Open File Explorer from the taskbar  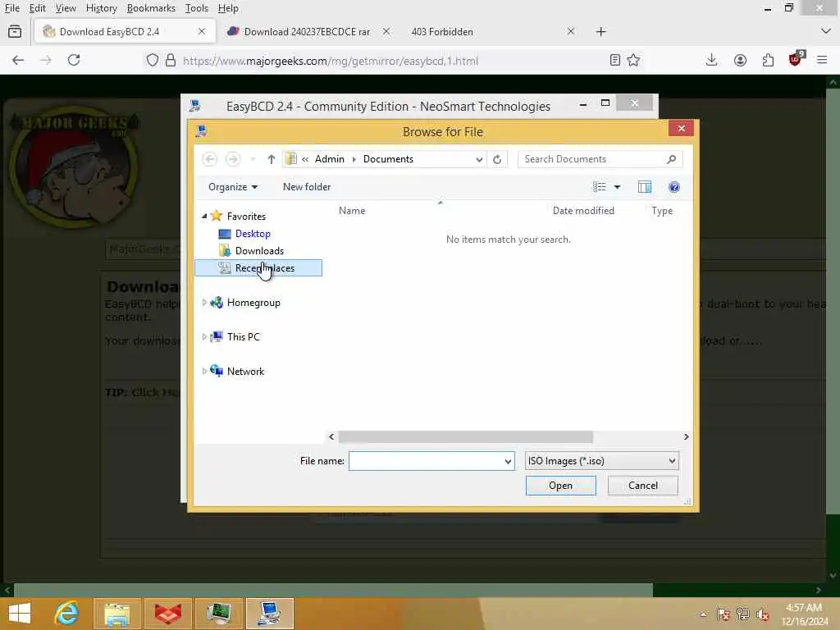click(x=117, y=614)
